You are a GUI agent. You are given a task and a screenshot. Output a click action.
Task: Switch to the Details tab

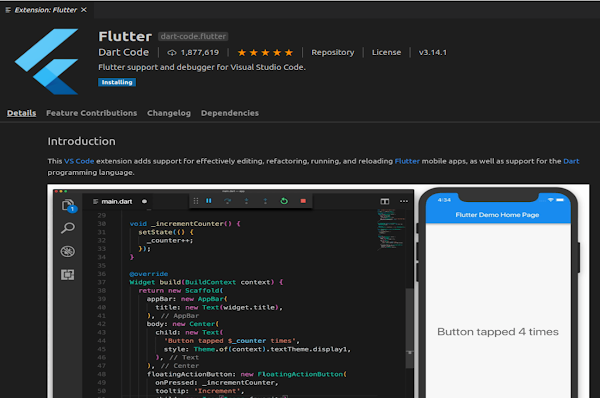(21, 113)
